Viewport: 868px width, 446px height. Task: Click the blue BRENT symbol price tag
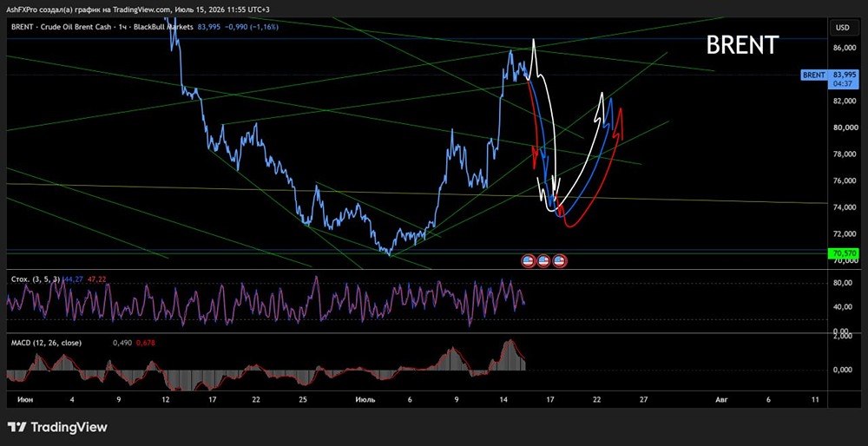(x=814, y=75)
